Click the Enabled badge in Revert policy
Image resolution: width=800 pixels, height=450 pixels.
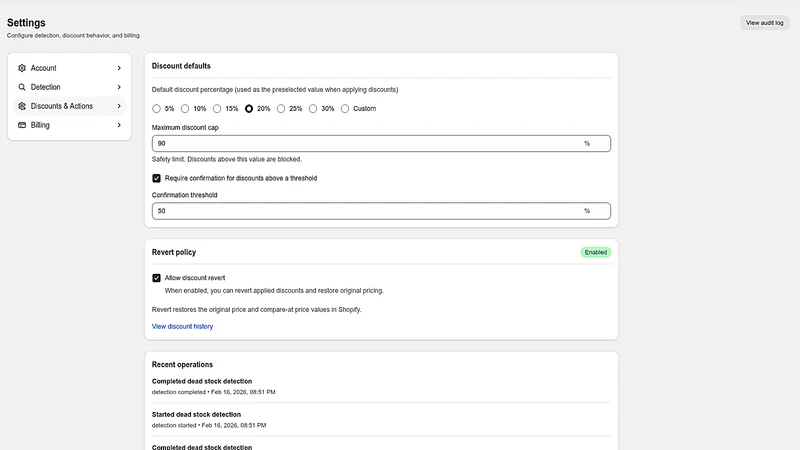pyautogui.click(x=595, y=253)
